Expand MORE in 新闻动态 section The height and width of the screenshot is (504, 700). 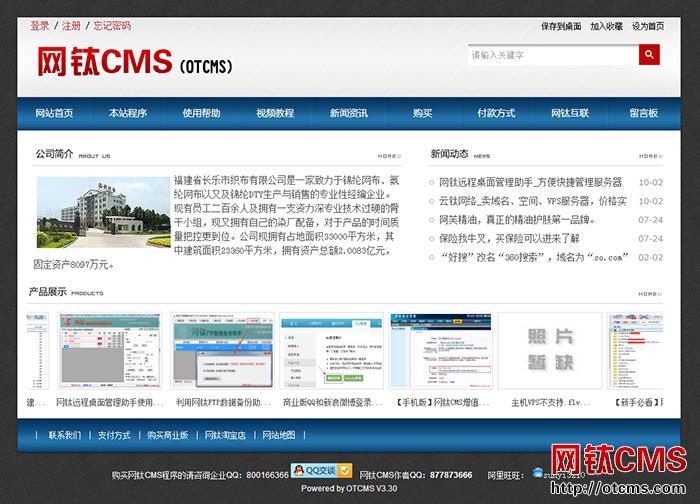tap(650, 157)
